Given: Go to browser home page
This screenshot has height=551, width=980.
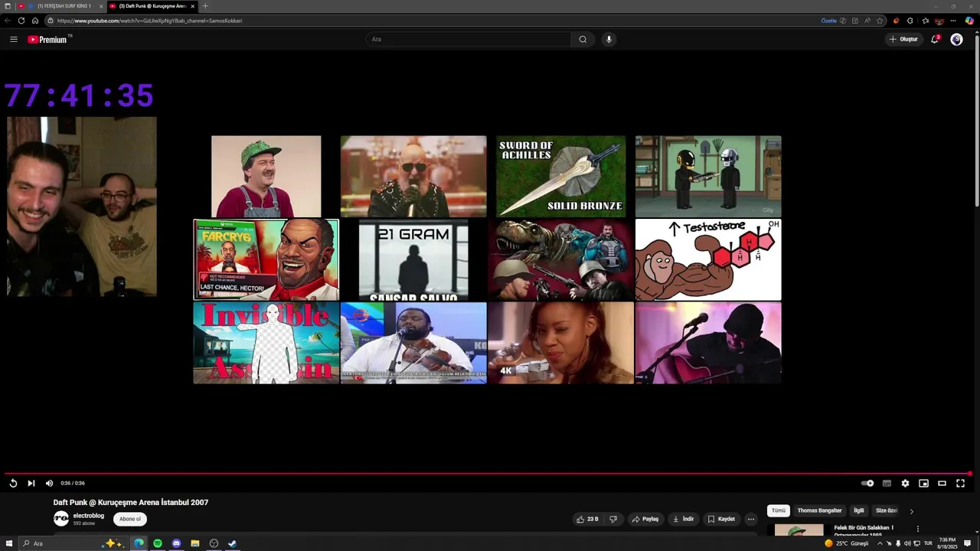Looking at the screenshot, I should 35,21.
